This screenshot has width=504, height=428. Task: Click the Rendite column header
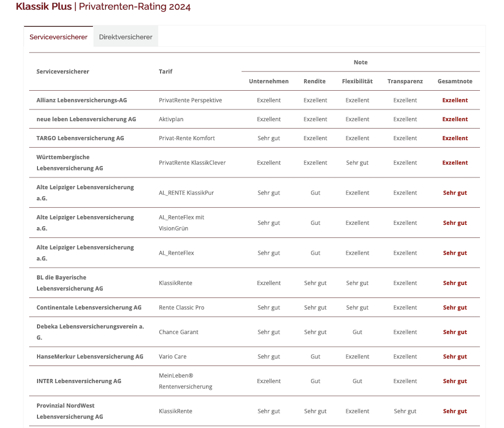pos(314,81)
